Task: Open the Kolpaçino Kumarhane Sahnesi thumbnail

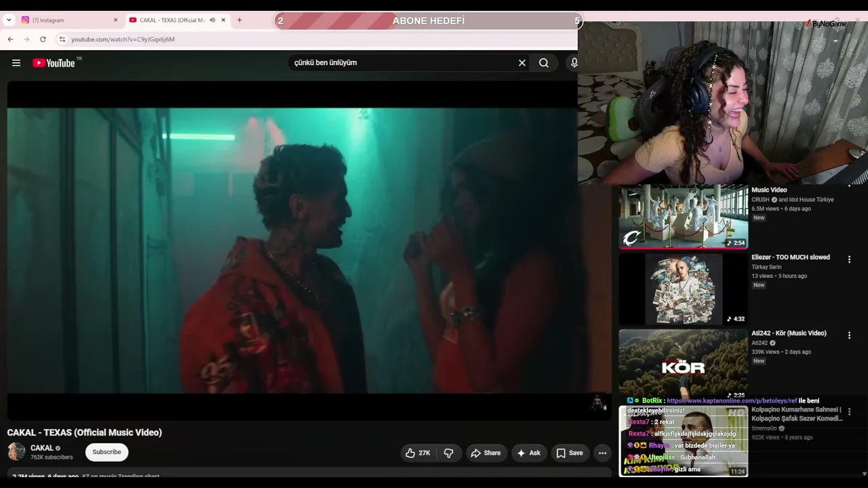Action: (684, 441)
